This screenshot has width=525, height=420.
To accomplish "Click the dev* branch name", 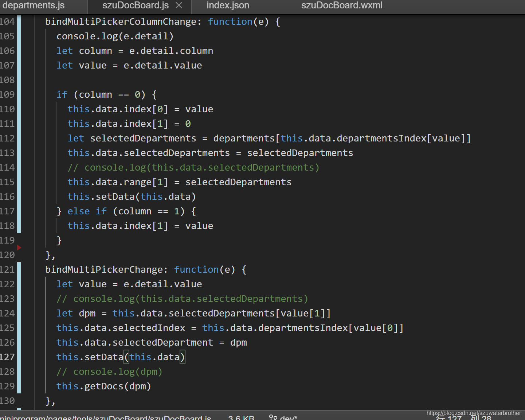I will 289,417.
